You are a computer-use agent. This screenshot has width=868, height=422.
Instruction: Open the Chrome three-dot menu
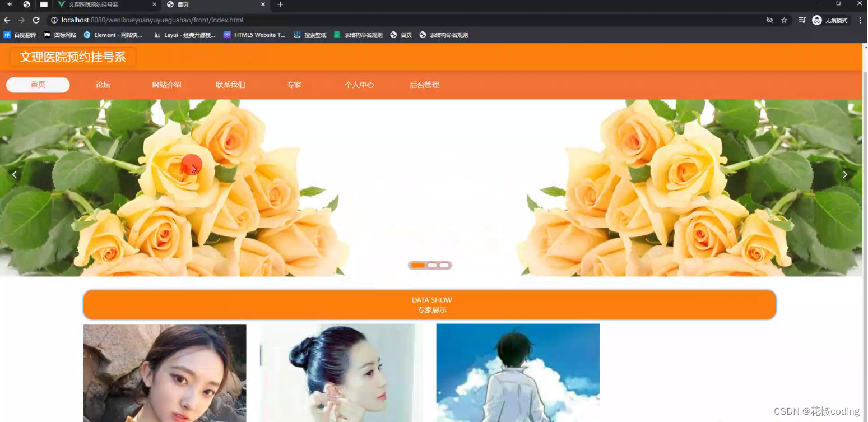point(861,20)
